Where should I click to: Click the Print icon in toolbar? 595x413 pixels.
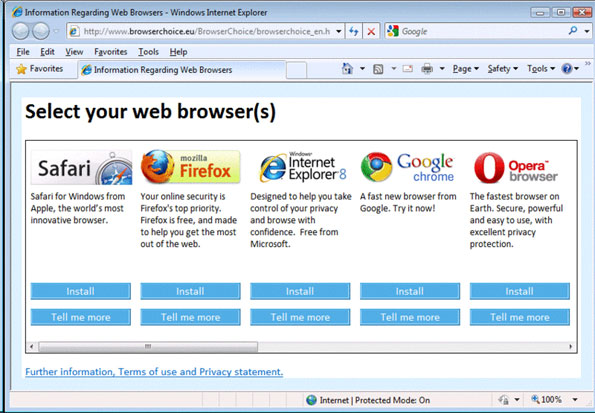[x=427, y=69]
